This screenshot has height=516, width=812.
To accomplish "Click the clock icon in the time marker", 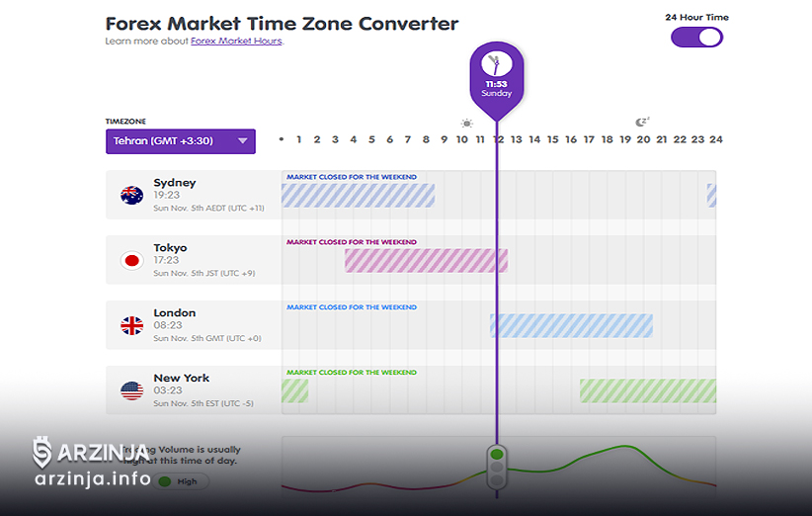I will pyautogui.click(x=497, y=65).
